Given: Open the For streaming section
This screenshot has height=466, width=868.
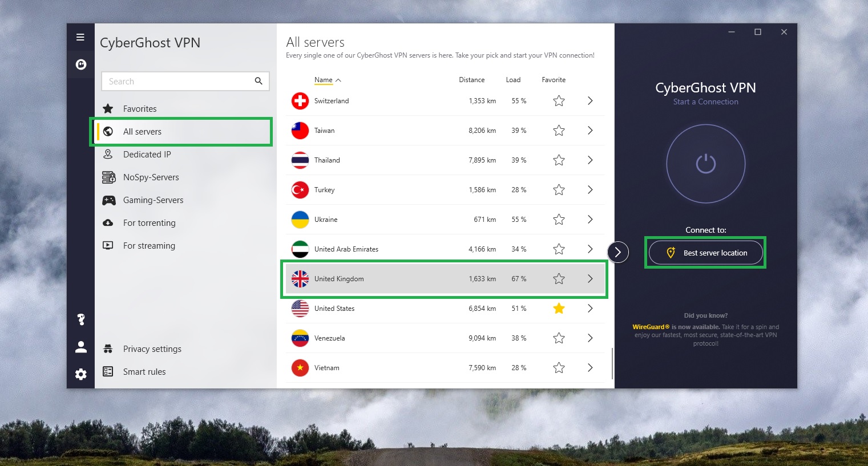Looking at the screenshot, I should [x=149, y=246].
